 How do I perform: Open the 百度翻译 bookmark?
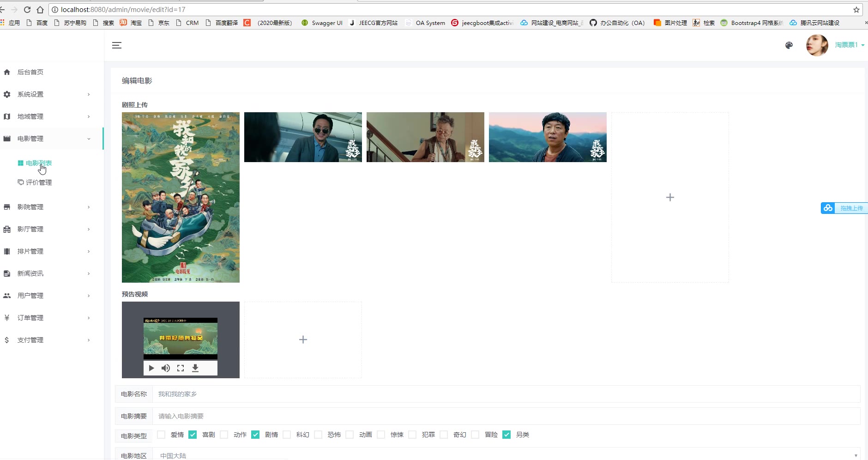pyautogui.click(x=222, y=23)
